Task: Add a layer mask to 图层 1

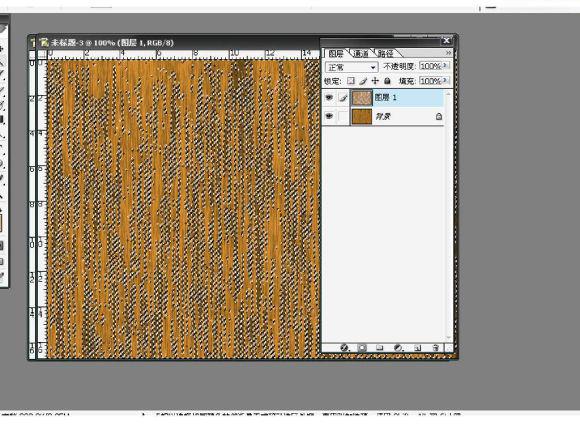Action: [362, 348]
